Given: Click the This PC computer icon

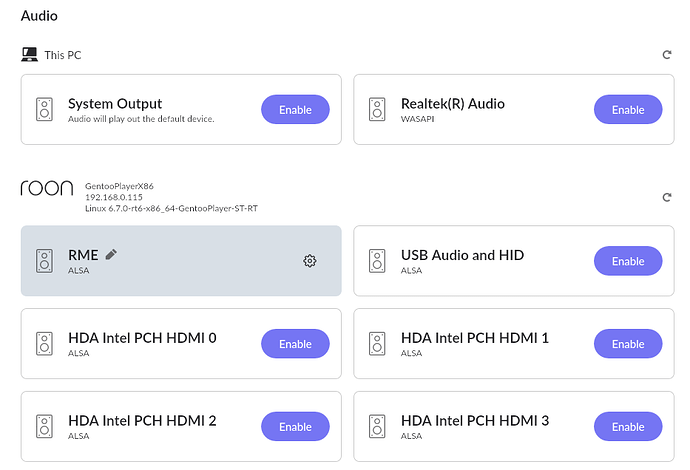Looking at the screenshot, I should coord(29,55).
